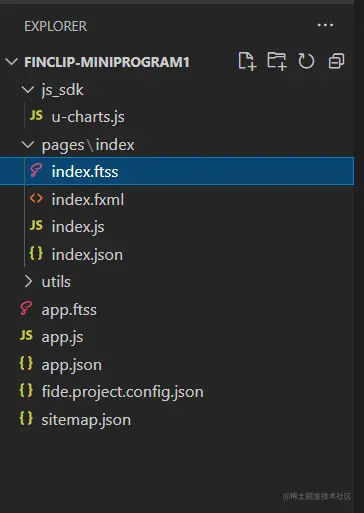This screenshot has height=513, width=364.
Task: Click the New Folder icon
Action: 277,61
